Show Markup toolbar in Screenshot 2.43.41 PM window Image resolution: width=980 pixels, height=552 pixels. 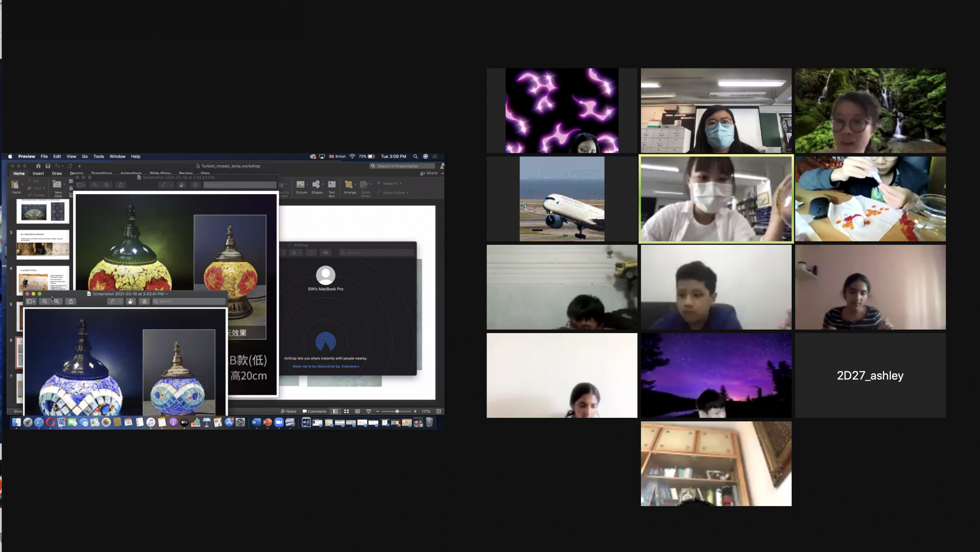click(x=144, y=301)
